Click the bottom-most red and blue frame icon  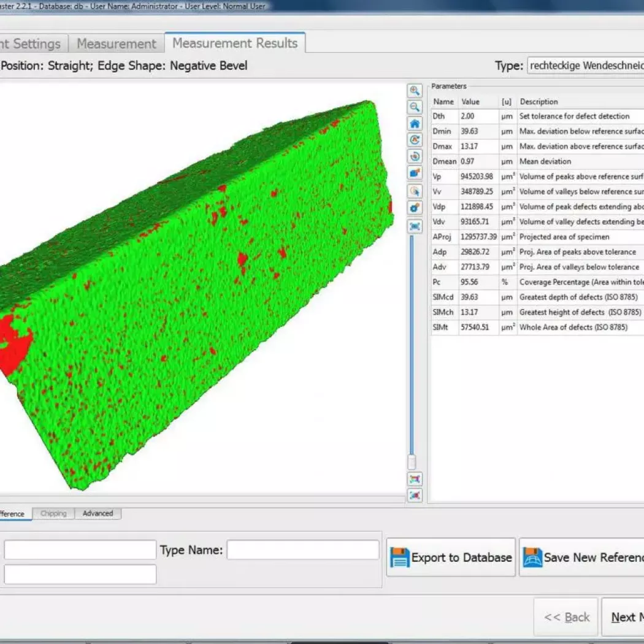(x=415, y=495)
